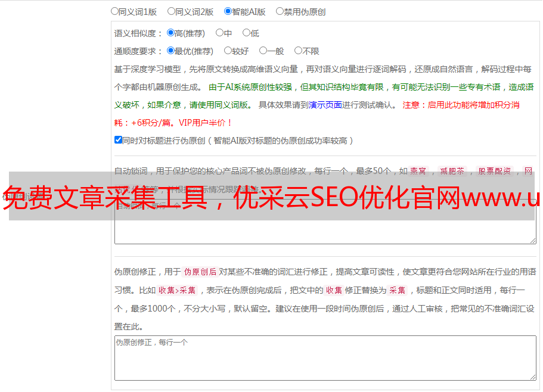Set 通顺度要求 to 较好
Viewport: 543px width, 392px height.
point(228,51)
